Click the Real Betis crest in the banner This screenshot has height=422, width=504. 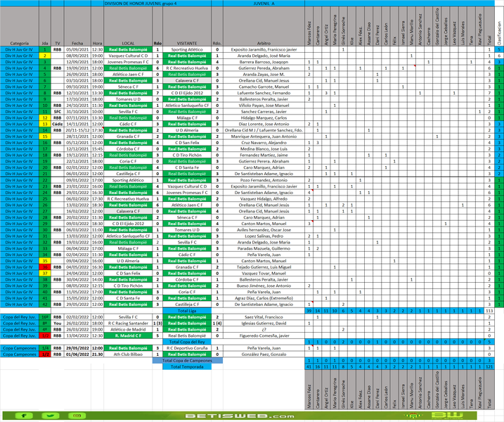pyautogui.click(x=413, y=416)
